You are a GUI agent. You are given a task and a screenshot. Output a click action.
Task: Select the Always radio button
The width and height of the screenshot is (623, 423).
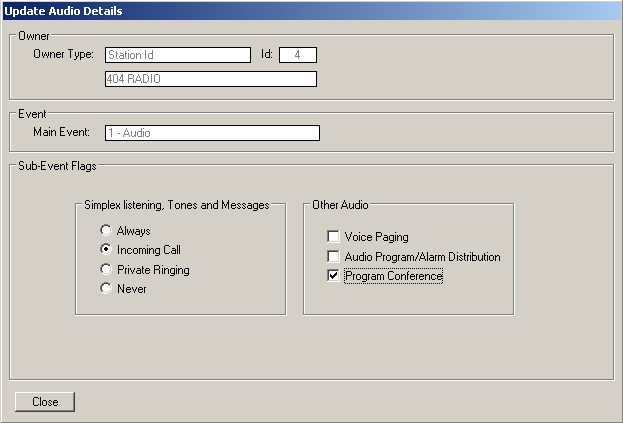tap(106, 231)
